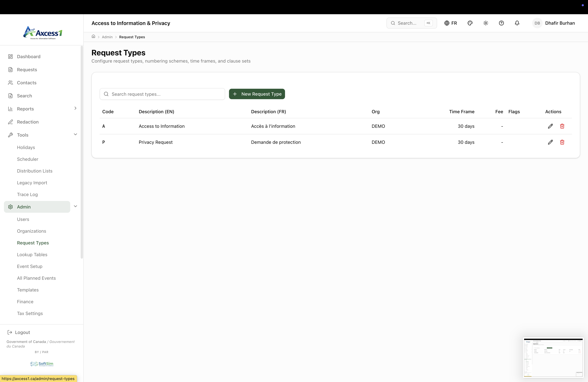Image resolution: width=588 pixels, height=382 pixels.
Task: Click the sidebar vertical scrollbar
Action: (x=82, y=152)
